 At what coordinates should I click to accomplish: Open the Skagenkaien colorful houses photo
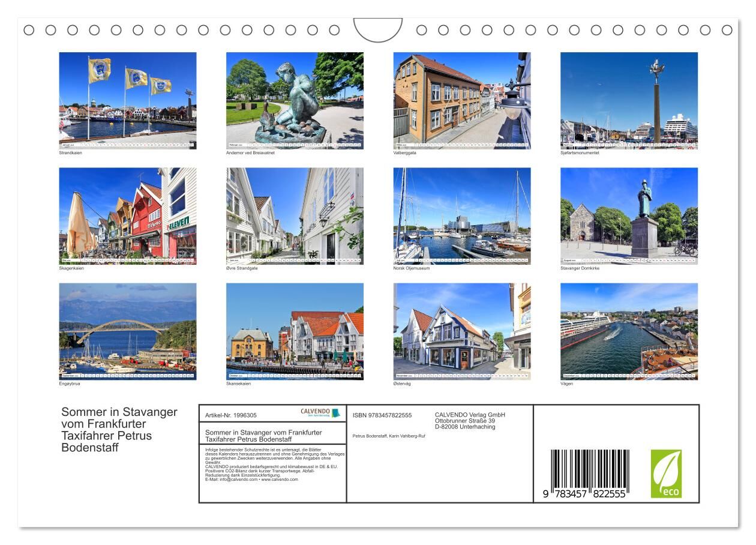coord(128,216)
